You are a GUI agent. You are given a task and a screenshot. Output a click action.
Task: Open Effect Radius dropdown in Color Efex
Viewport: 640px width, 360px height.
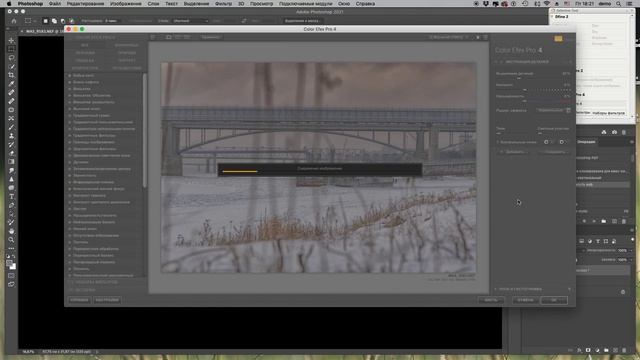(x=553, y=110)
